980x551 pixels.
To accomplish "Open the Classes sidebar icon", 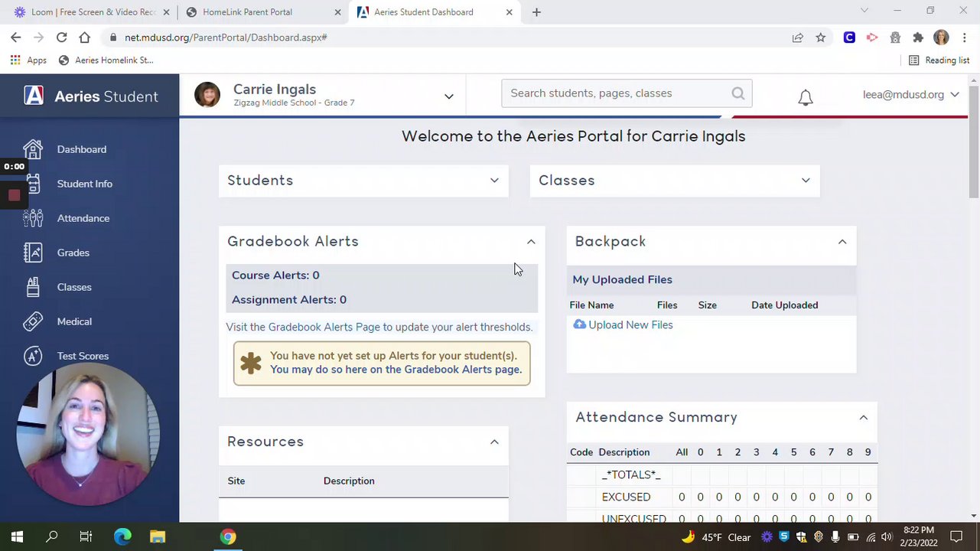I will pyautogui.click(x=33, y=287).
